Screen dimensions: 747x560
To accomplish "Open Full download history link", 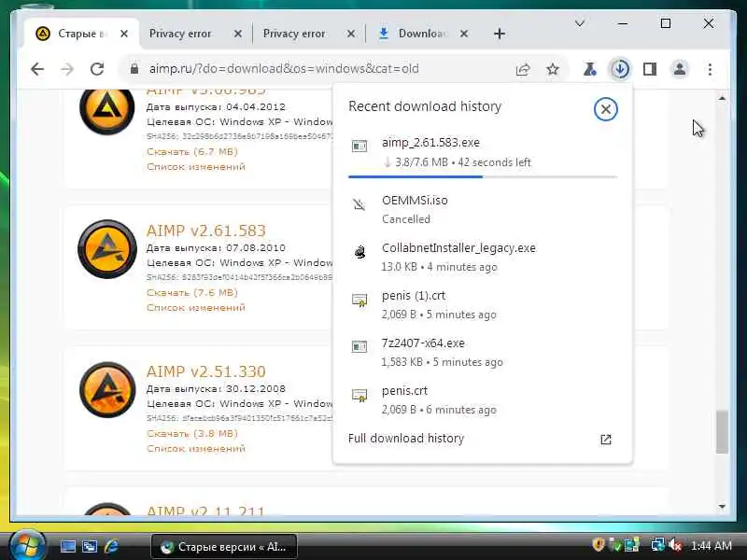I will [406, 439].
